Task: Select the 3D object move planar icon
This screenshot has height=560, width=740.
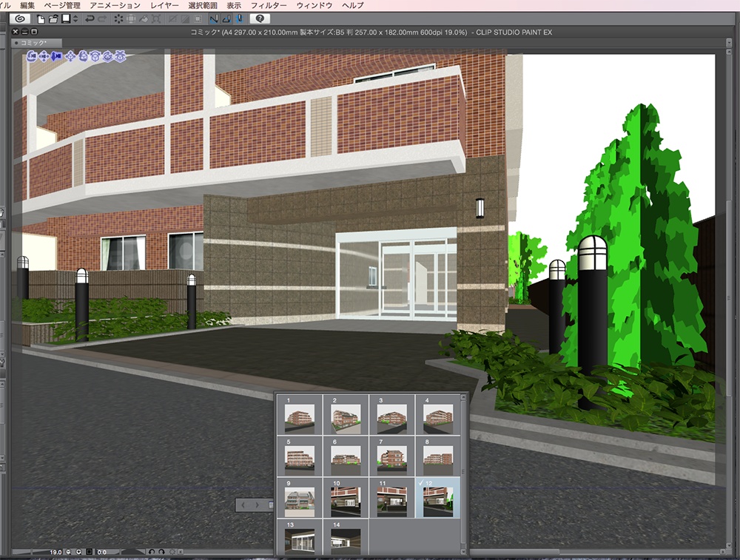Action: pos(71,56)
